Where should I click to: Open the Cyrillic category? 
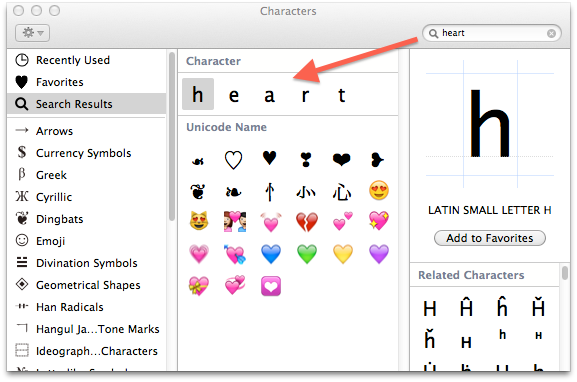click(x=87, y=197)
